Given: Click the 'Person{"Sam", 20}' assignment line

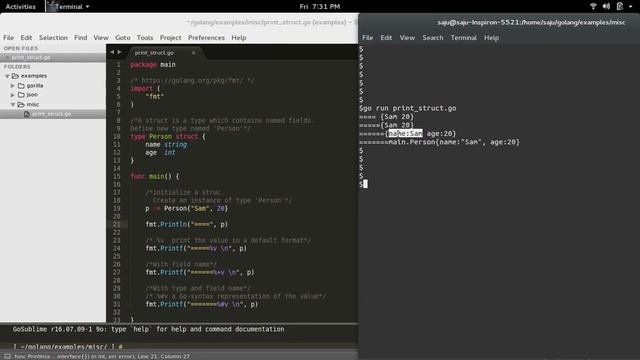Looking at the screenshot, I should pos(187,208).
